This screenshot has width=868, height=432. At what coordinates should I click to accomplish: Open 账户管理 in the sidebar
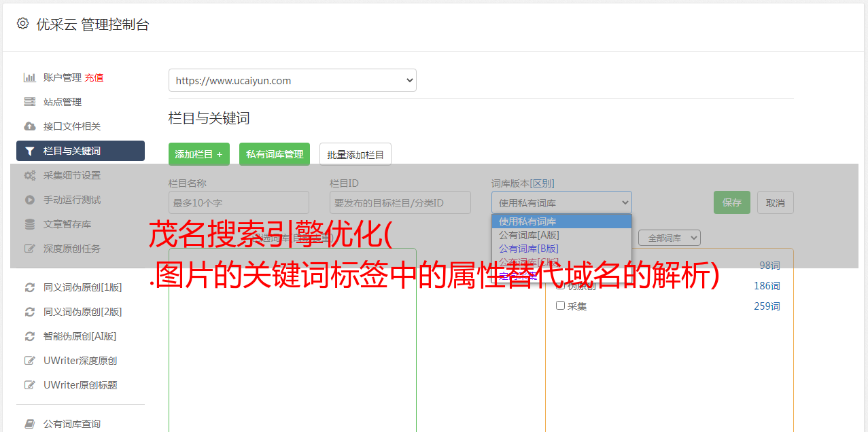pyautogui.click(x=63, y=77)
